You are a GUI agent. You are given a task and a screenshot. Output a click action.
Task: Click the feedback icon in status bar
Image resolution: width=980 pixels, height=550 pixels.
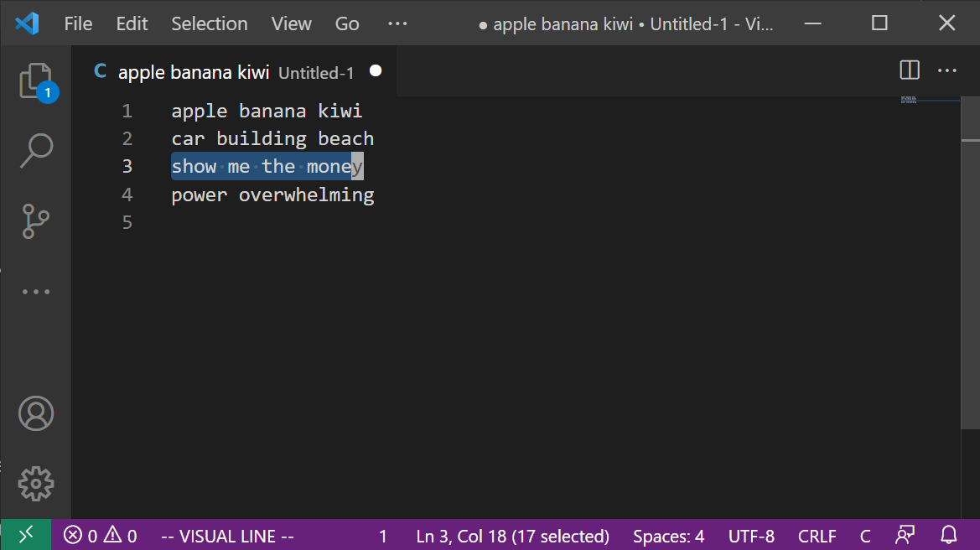905,535
